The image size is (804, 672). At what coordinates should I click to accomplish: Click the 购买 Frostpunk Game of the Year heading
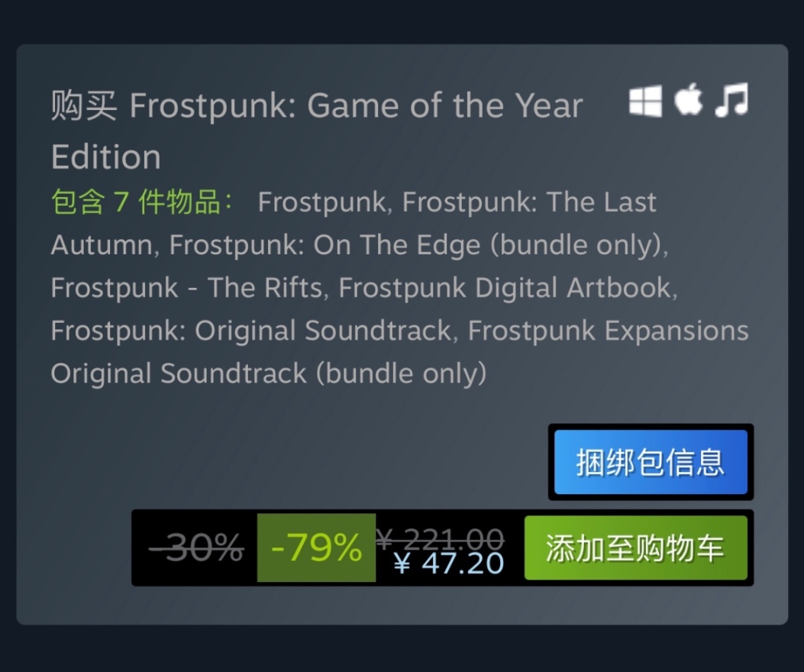click(317, 106)
